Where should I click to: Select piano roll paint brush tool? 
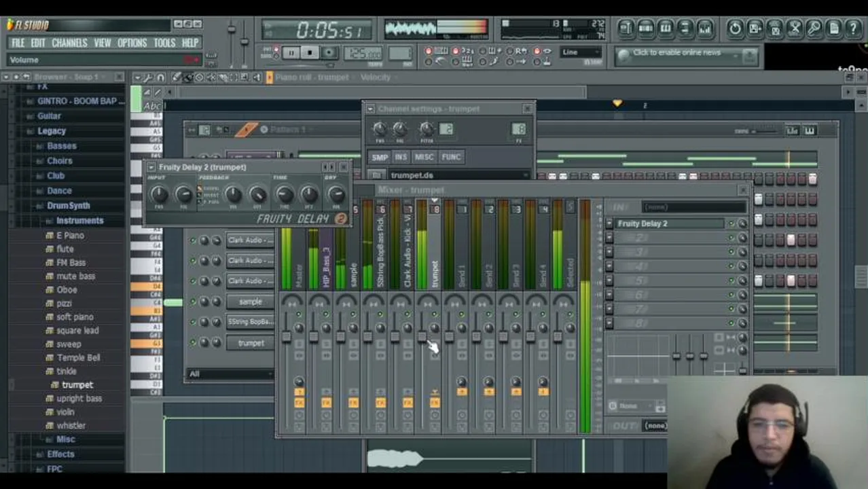click(188, 77)
